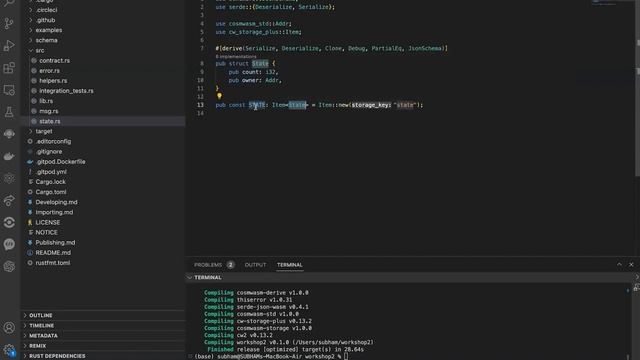Close the bottom panel
Image resolution: width=640 pixels, height=360 pixels.
click(x=631, y=264)
